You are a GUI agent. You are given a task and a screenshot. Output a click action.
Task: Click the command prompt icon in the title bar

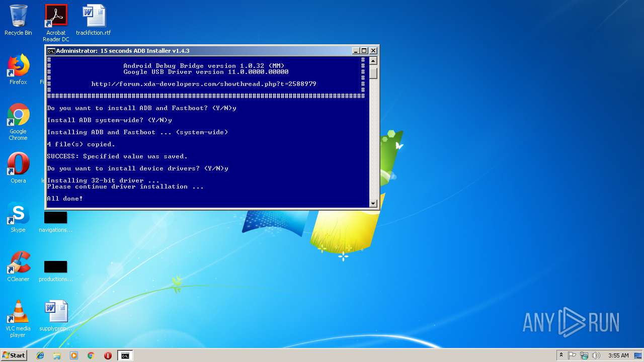51,51
